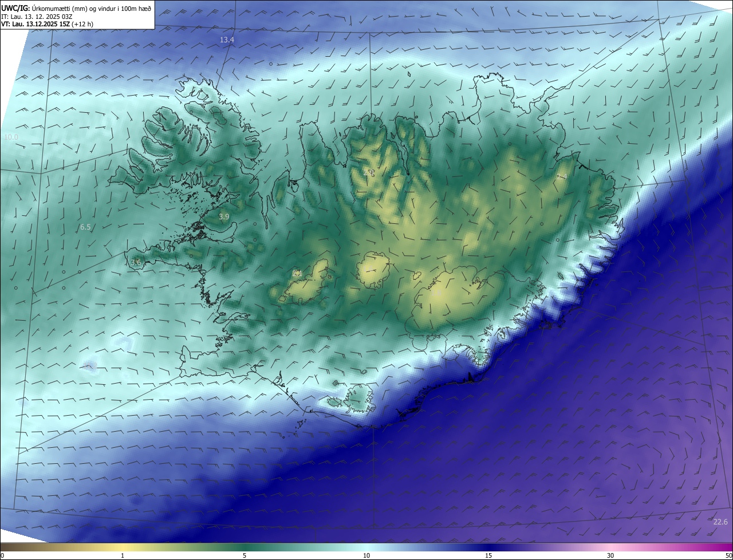Viewport: 733px width, 560px height.
Task: Click the 10.0 value label
Action: click(x=11, y=137)
